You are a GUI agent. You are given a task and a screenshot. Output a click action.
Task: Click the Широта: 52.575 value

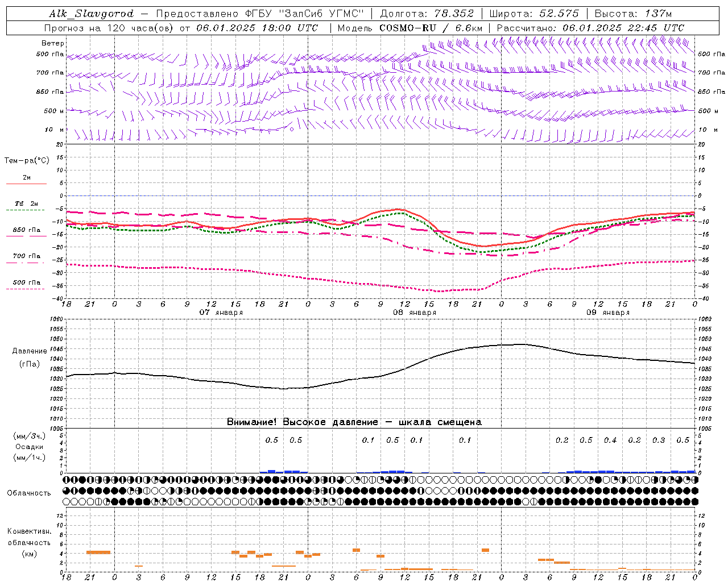(534, 14)
